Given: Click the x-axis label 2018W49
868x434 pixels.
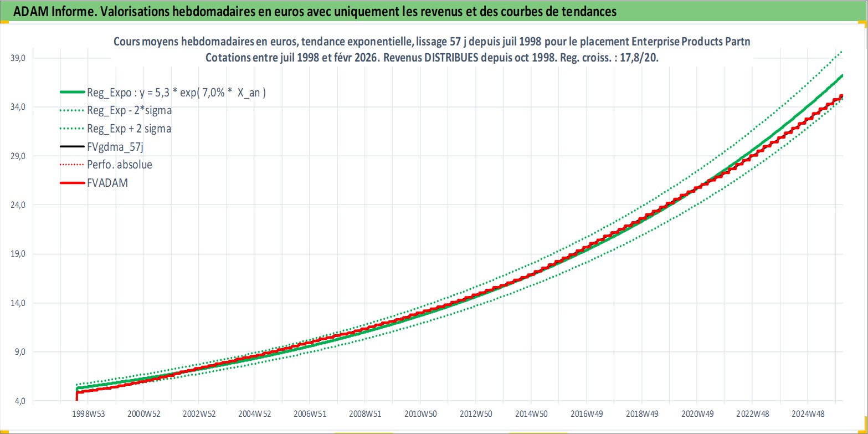Looking at the screenshot, I should pos(641,414).
